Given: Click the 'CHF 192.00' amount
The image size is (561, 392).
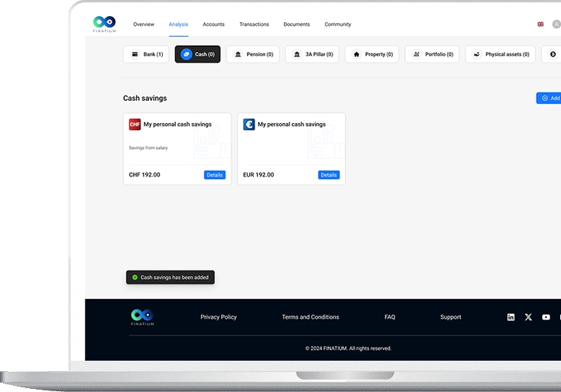Looking at the screenshot, I should pos(144,174).
